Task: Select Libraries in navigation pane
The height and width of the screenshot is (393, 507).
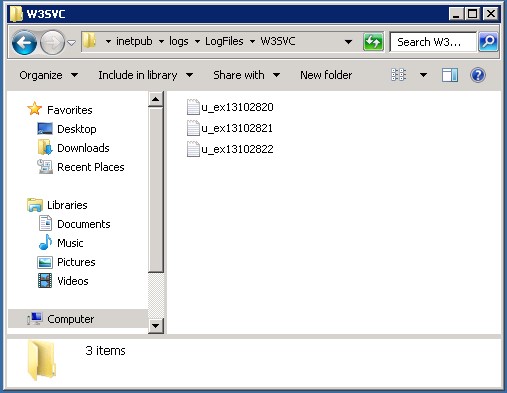Action: tap(67, 205)
